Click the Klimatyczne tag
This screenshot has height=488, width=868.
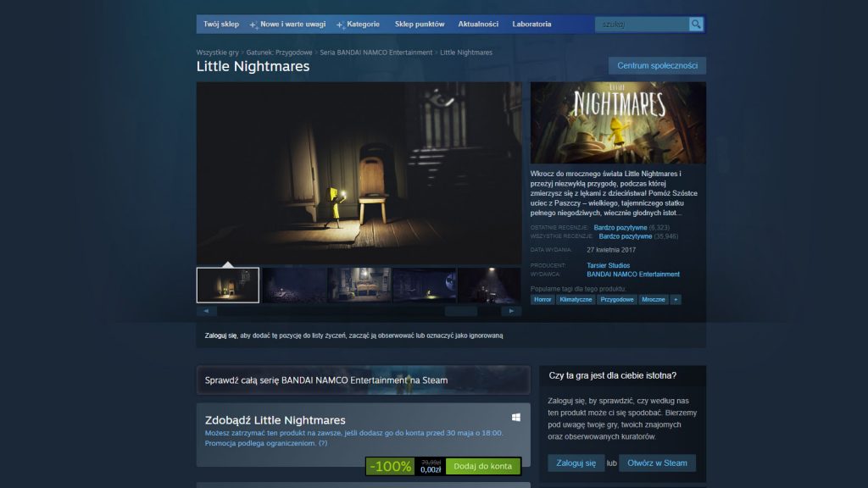tap(576, 299)
